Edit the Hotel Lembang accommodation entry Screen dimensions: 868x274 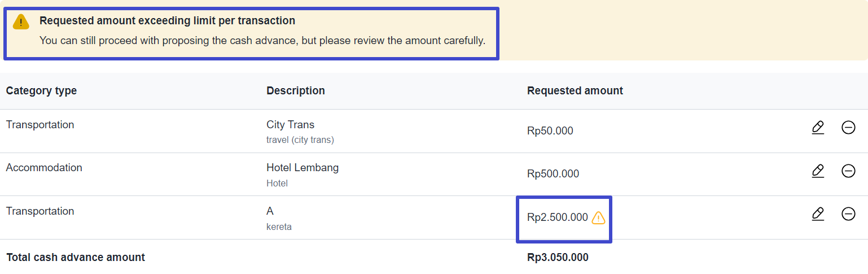point(818,171)
